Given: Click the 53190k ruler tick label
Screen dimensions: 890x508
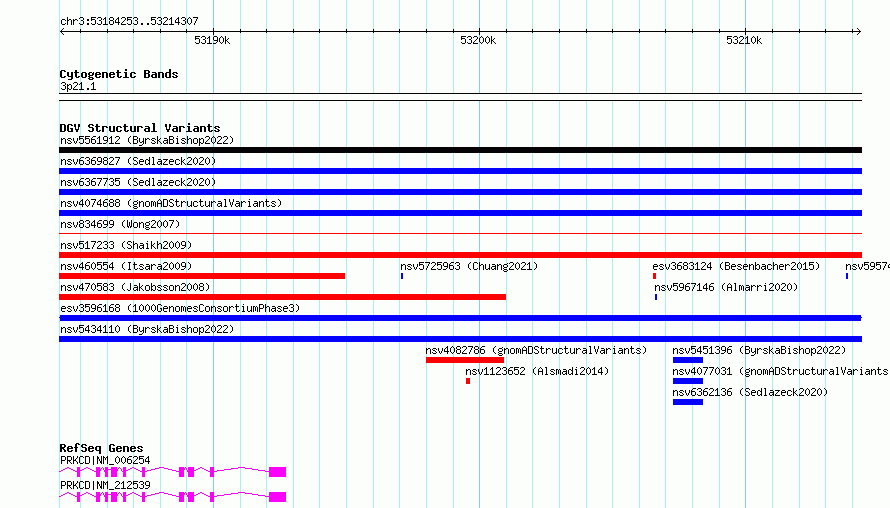Looking at the screenshot, I should point(212,40).
